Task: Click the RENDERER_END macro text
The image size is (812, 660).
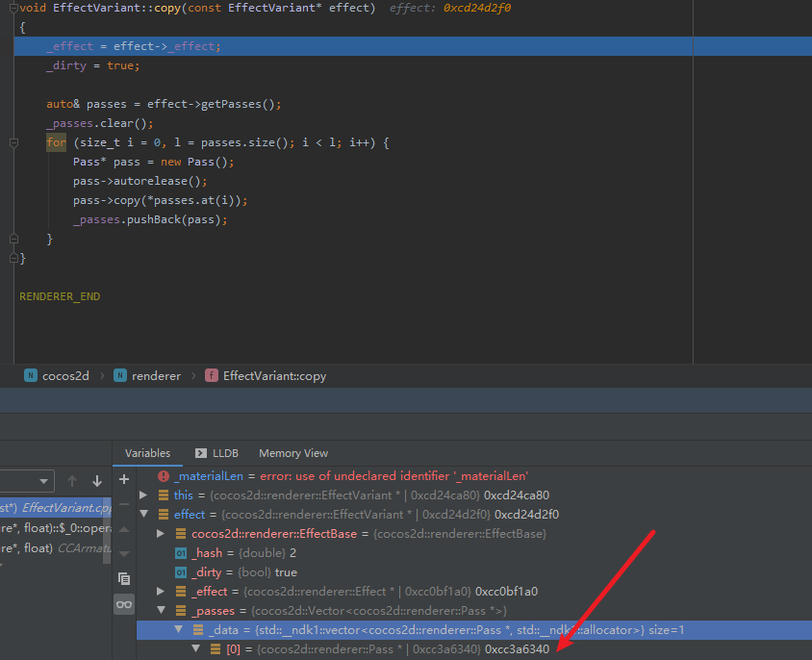Action: [x=60, y=296]
